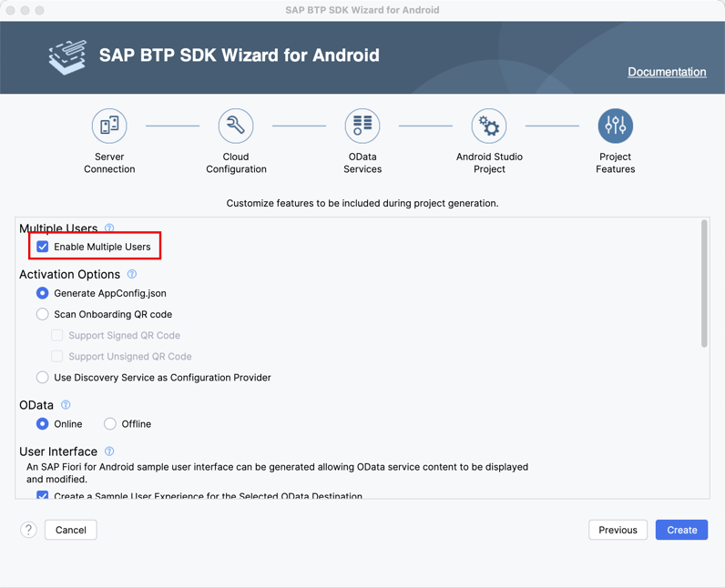Click the User Interface heading text

pos(58,451)
